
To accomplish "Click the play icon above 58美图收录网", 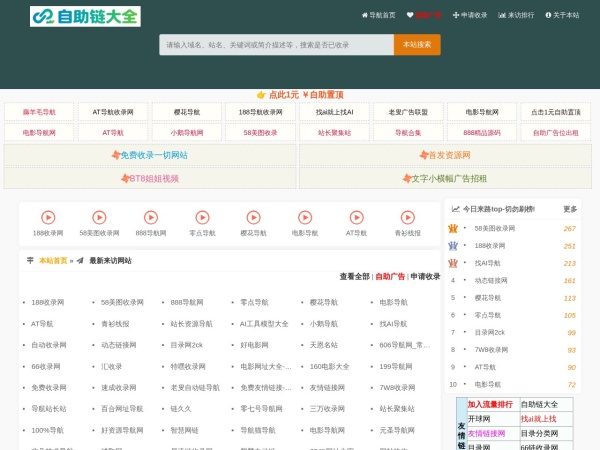I will [99, 217].
